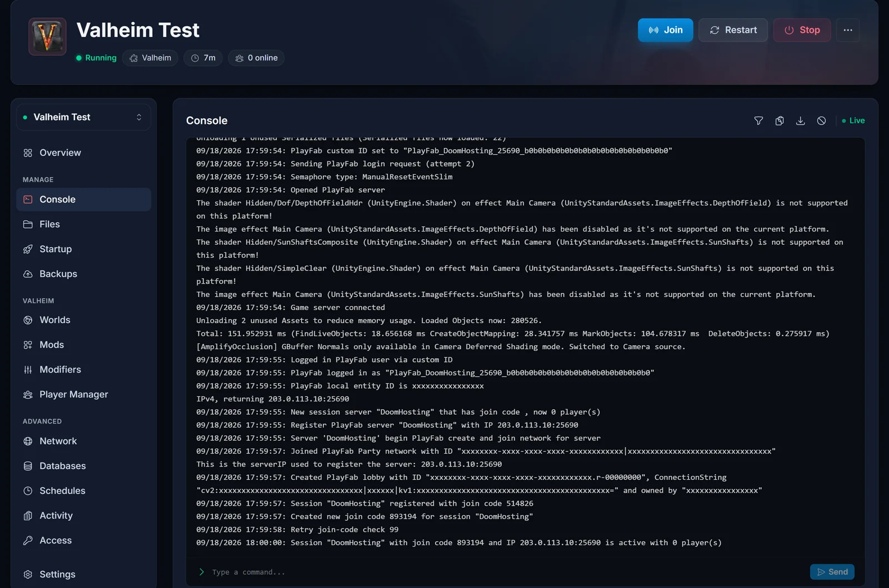The height and width of the screenshot is (588, 889).
Task: Click the Activity clipboard icon
Action: click(28, 515)
